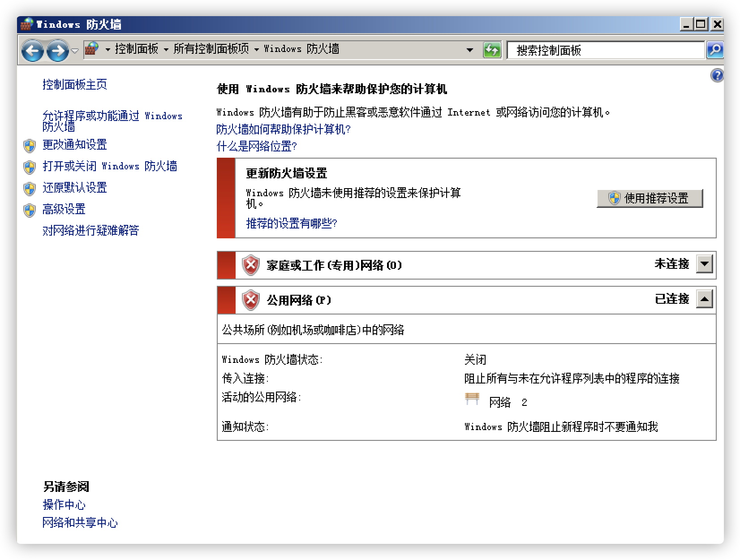Expand dropdown arrow before 所有控制面板项 breadcrumb
740x560 pixels.
click(x=166, y=49)
